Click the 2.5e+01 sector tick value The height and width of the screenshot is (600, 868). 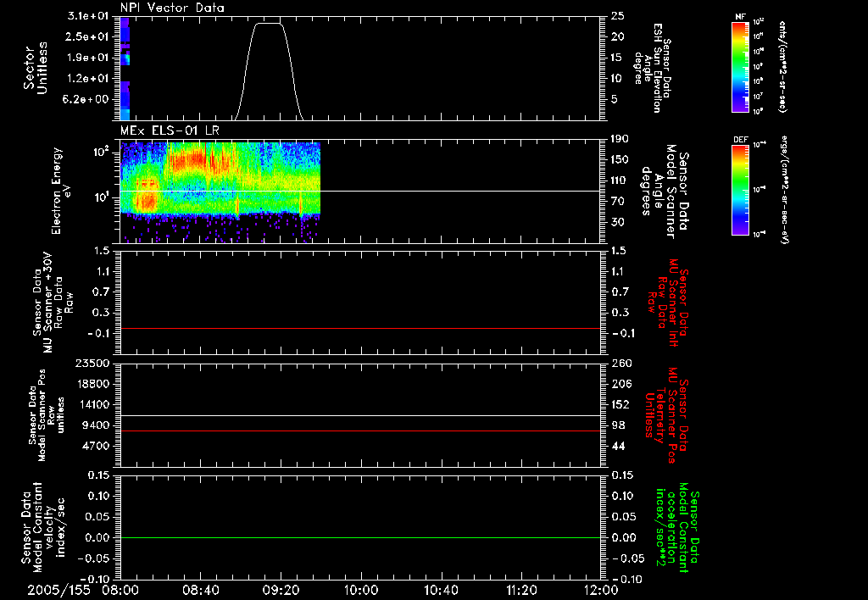pos(88,36)
